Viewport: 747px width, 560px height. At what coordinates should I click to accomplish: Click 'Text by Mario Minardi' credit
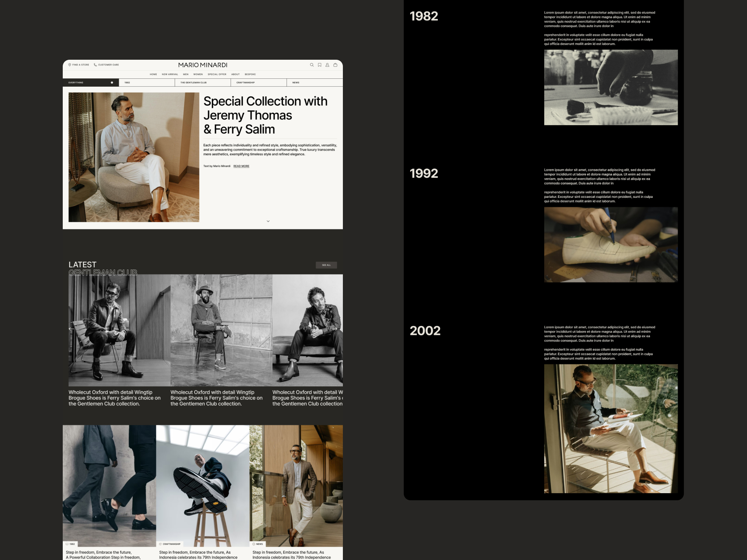tap(217, 166)
